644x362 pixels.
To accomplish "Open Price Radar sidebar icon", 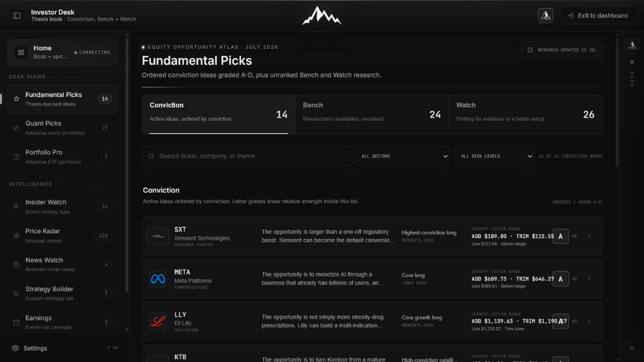I will (16, 235).
